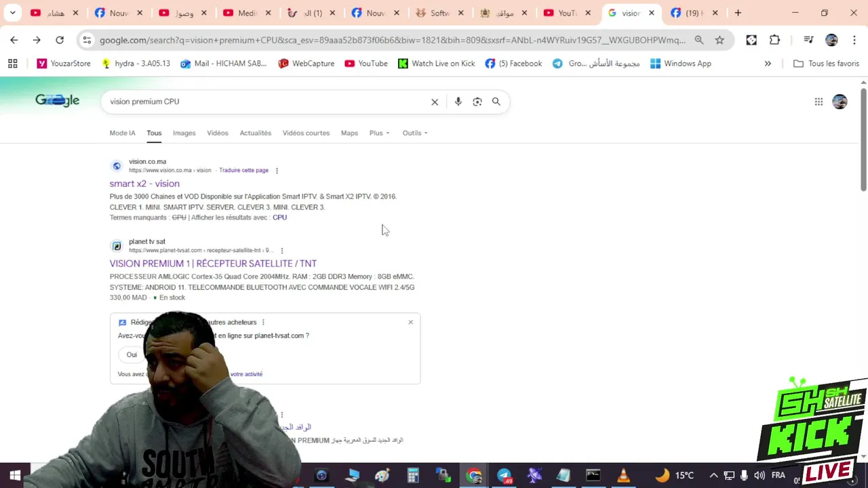This screenshot has height=488, width=868.
Task: Answer Oui on the survey card
Action: click(x=132, y=354)
